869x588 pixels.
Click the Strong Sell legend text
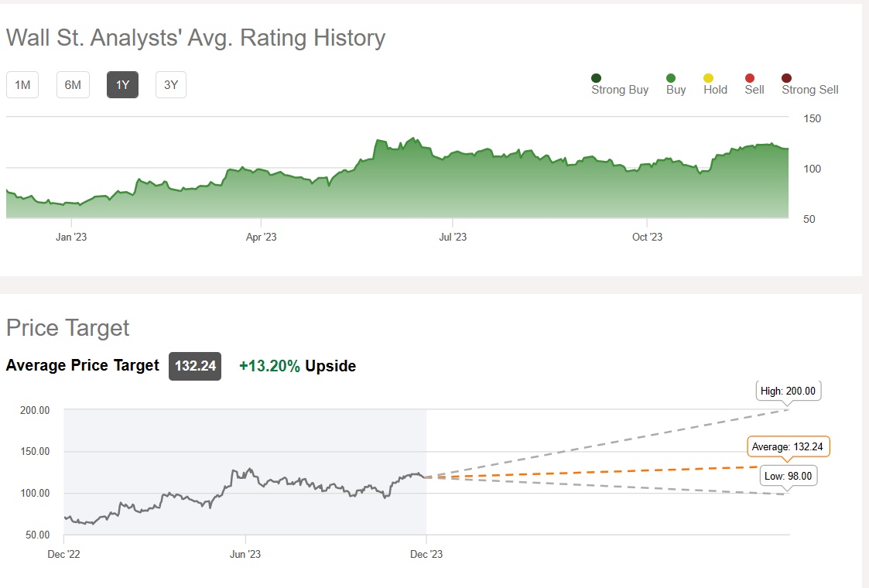pyautogui.click(x=809, y=90)
